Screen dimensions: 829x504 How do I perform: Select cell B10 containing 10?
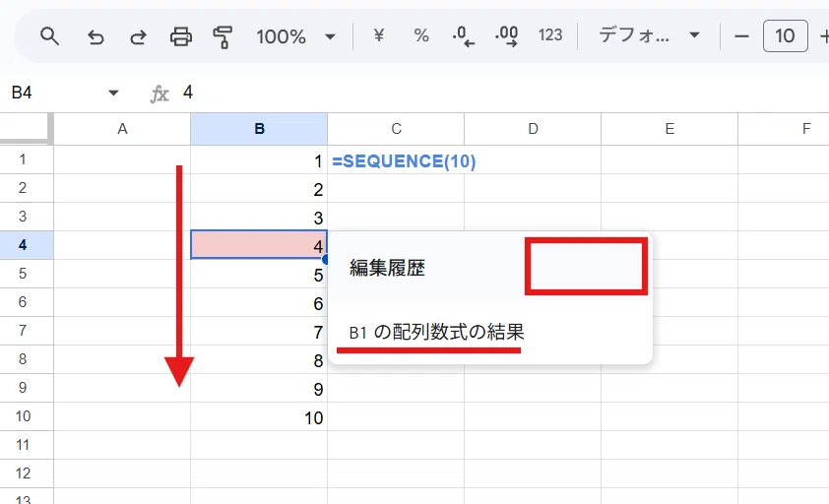(x=259, y=416)
